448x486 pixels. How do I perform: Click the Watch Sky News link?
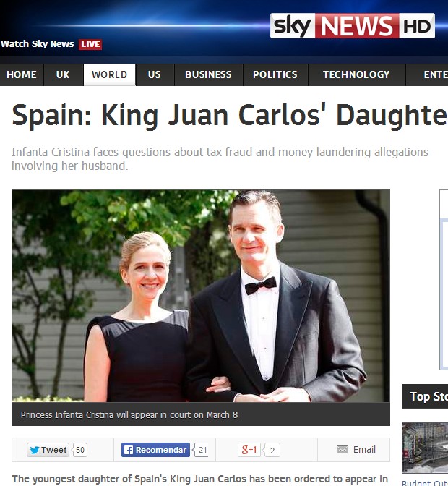pos(38,44)
